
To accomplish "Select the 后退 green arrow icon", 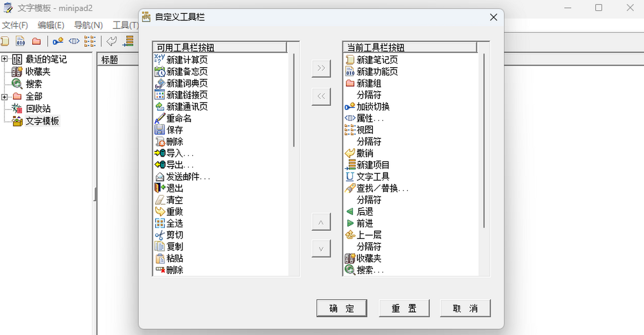I will [350, 212].
